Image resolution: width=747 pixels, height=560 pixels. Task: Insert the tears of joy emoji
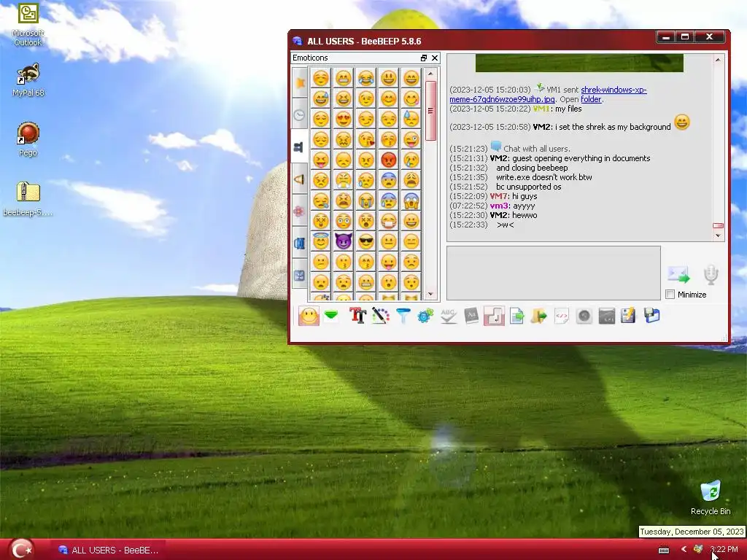(366, 78)
